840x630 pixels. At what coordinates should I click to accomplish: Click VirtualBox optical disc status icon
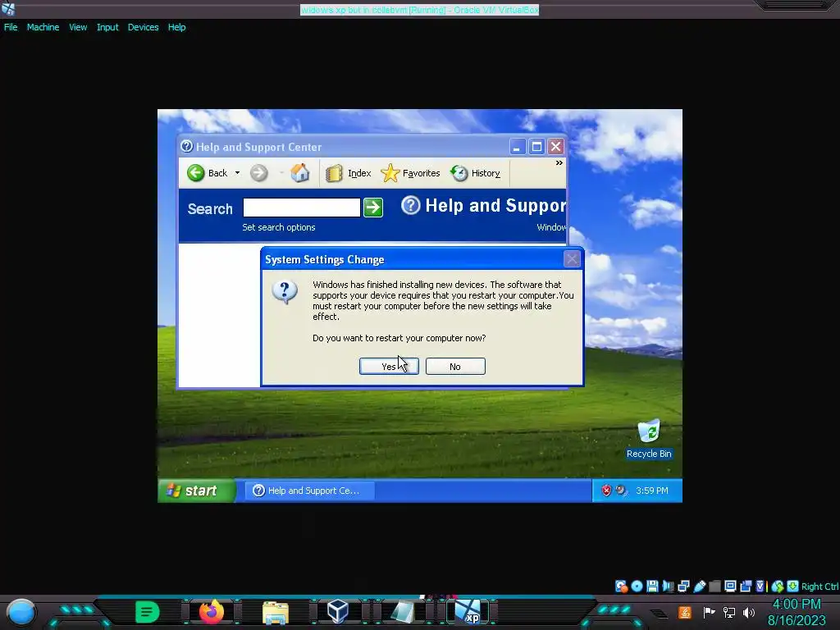coord(637,586)
